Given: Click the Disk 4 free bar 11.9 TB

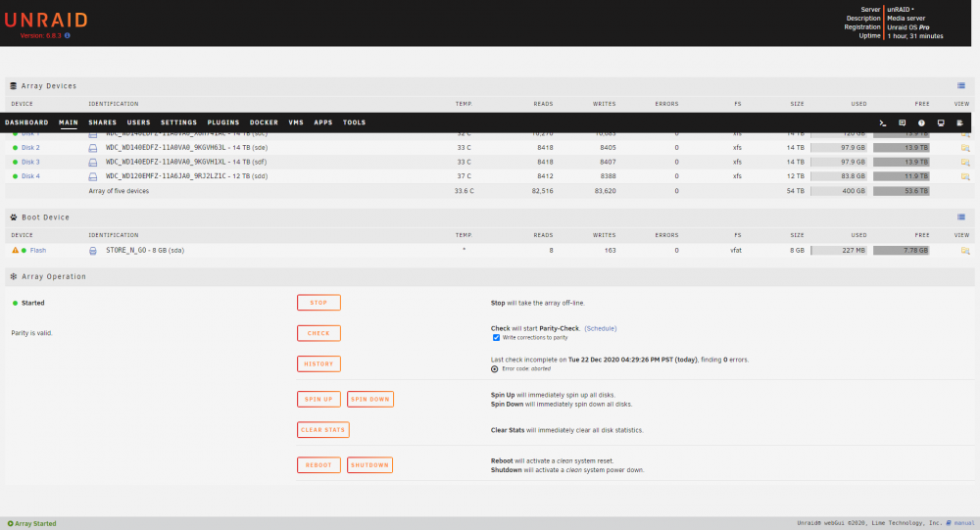Looking at the screenshot, I should point(902,176).
